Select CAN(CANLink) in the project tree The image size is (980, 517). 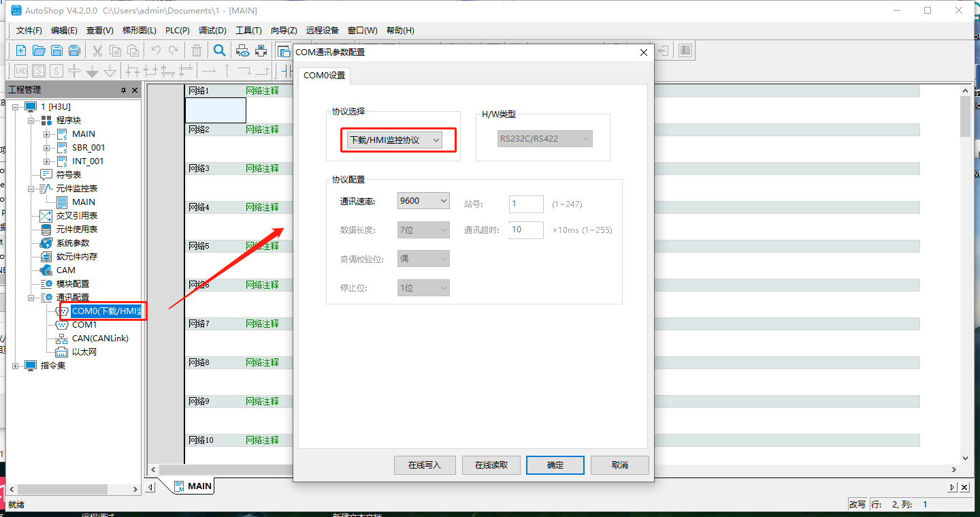100,339
